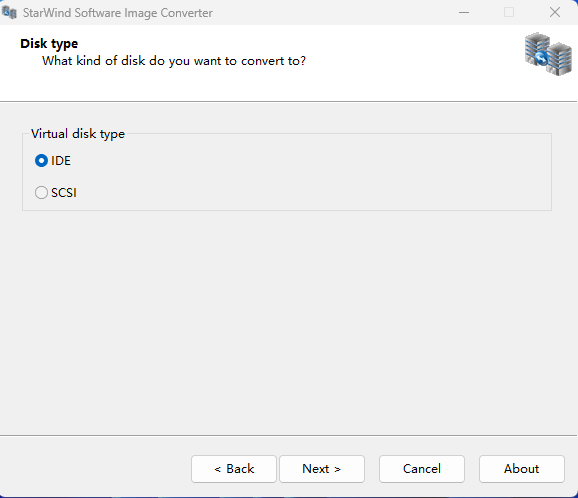Image resolution: width=578 pixels, height=498 pixels.
Task: Click the StarWind app icon in title bar
Action: coord(9,13)
